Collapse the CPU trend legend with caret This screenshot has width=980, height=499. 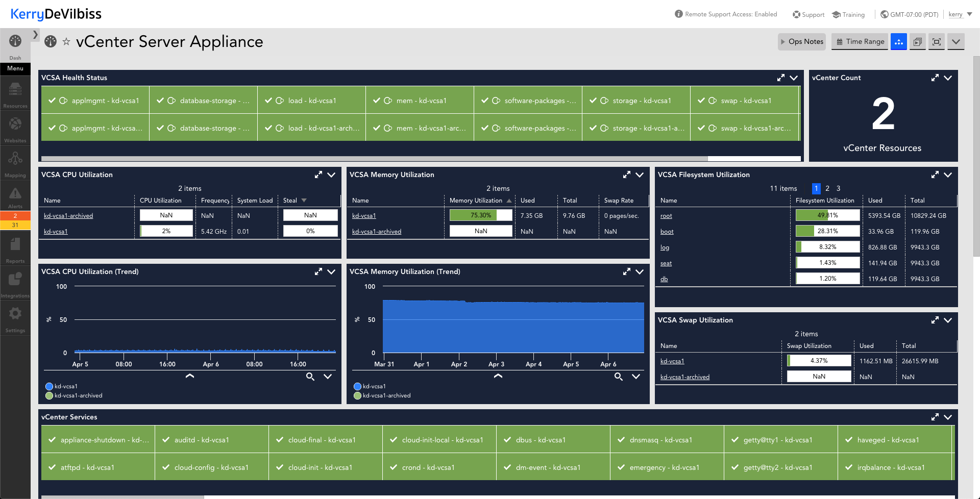pyautogui.click(x=190, y=376)
